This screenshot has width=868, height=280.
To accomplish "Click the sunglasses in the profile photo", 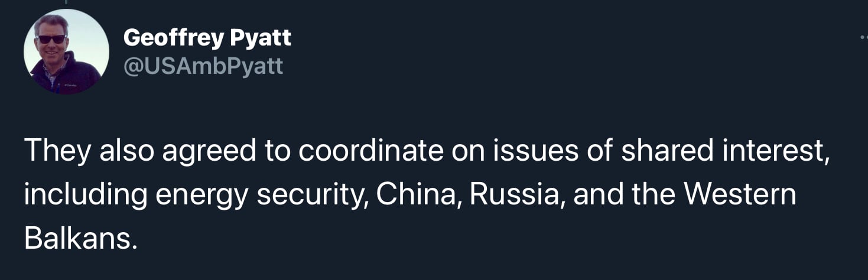I will click(x=51, y=40).
